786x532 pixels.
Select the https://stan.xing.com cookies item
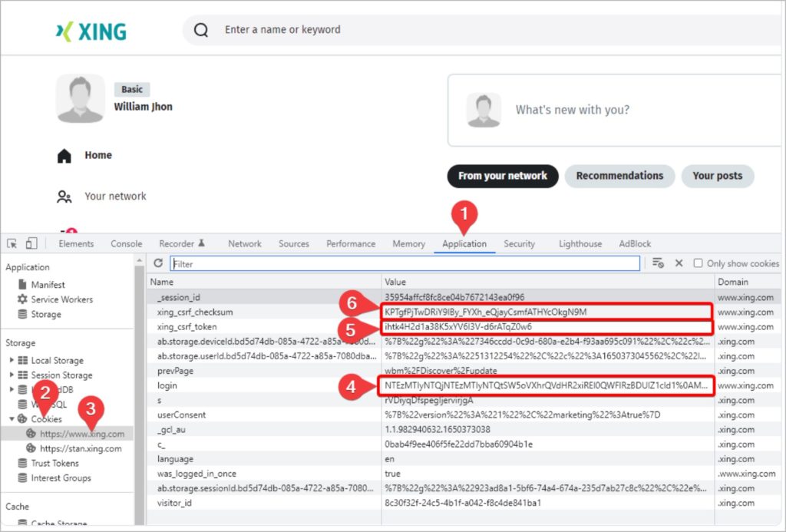click(81, 448)
